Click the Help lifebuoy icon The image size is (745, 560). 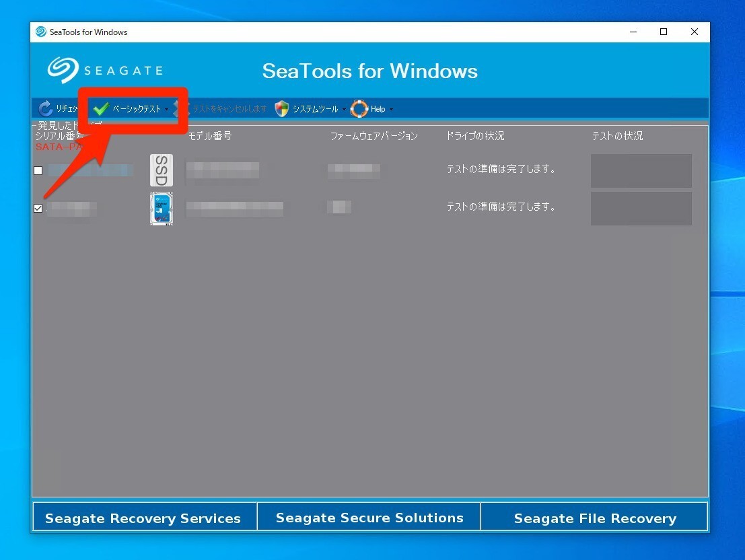pos(359,109)
